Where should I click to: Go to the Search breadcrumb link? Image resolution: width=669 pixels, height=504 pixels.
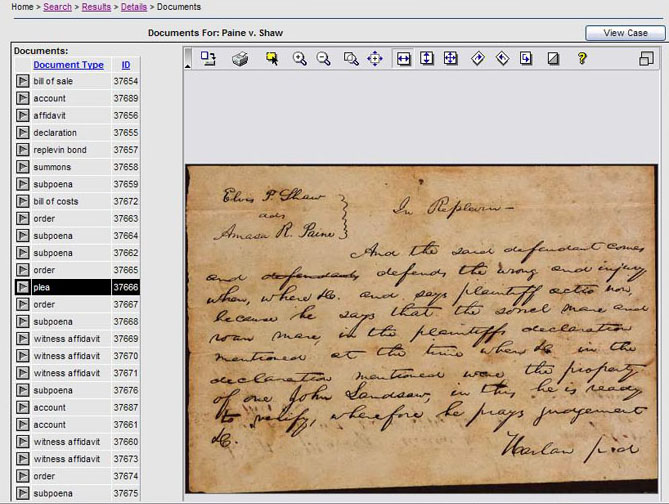[x=58, y=7]
